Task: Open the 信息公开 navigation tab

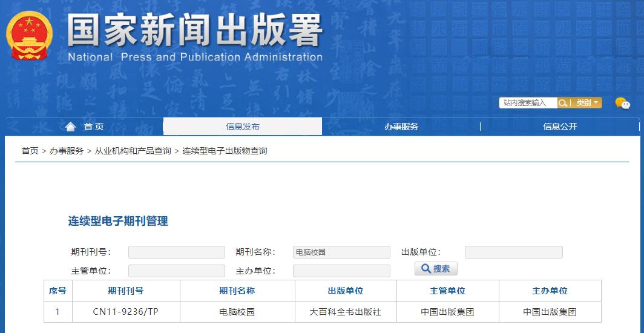Action: (560, 127)
